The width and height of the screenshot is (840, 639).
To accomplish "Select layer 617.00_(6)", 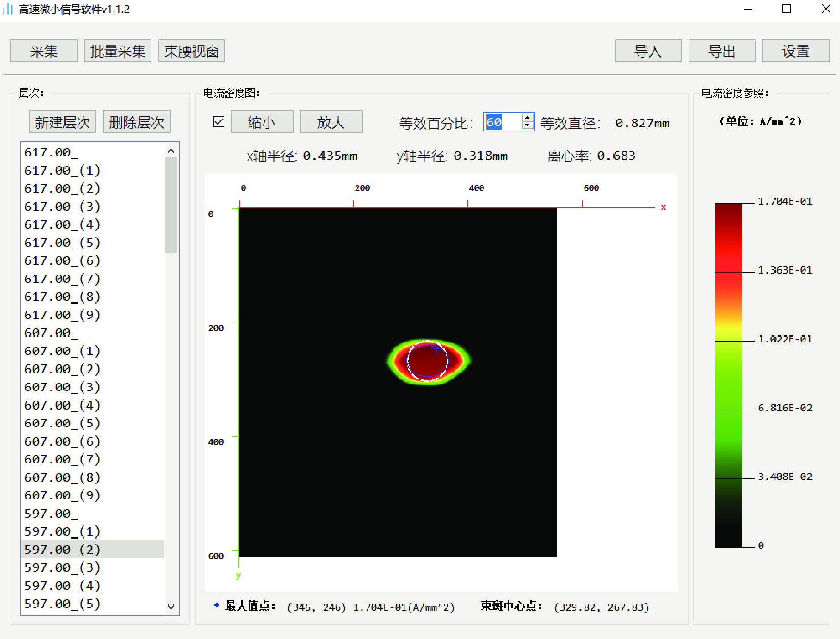I will click(x=92, y=260).
